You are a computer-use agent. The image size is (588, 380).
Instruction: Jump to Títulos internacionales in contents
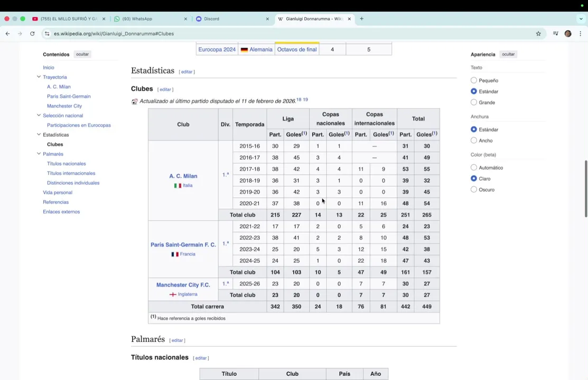coord(71,173)
